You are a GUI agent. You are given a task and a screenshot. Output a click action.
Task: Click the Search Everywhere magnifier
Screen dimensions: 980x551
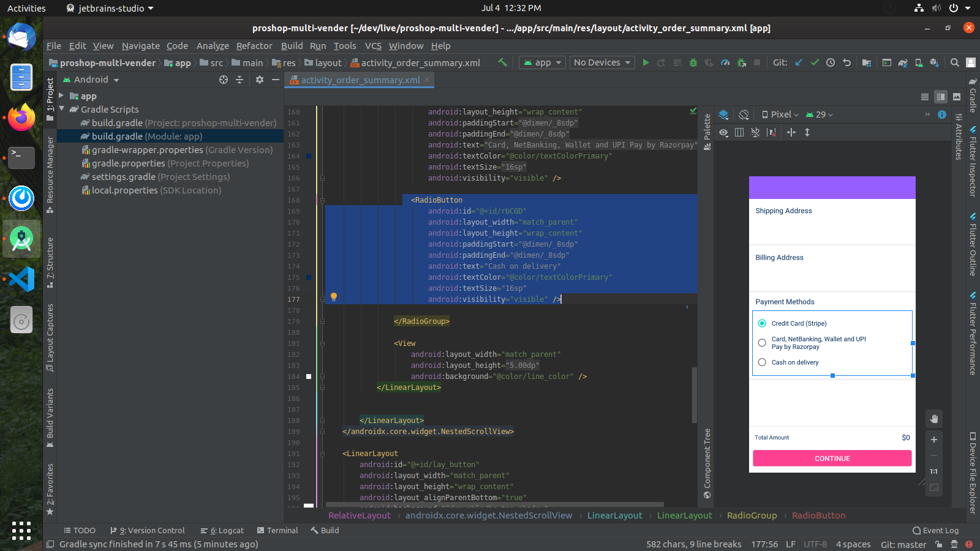[x=954, y=62]
